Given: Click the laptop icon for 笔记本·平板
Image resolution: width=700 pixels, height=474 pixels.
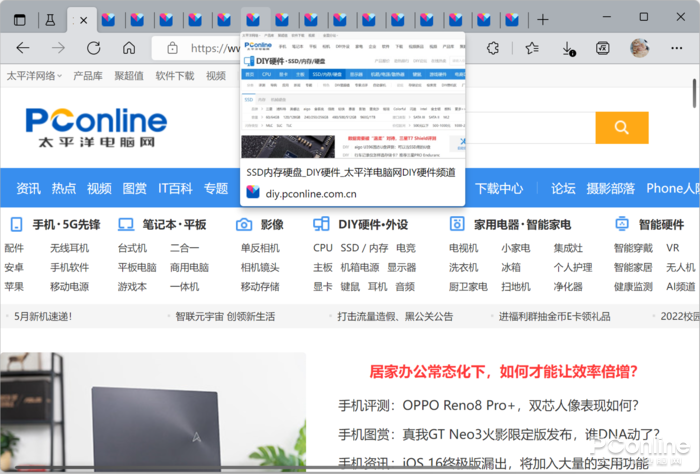Looking at the screenshot, I should pyautogui.click(x=126, y=224).
